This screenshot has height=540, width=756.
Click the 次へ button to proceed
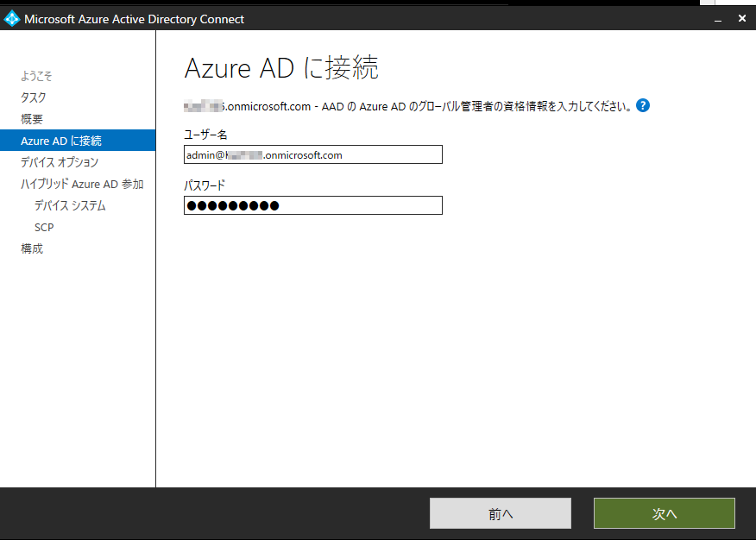tap(664, 512)
